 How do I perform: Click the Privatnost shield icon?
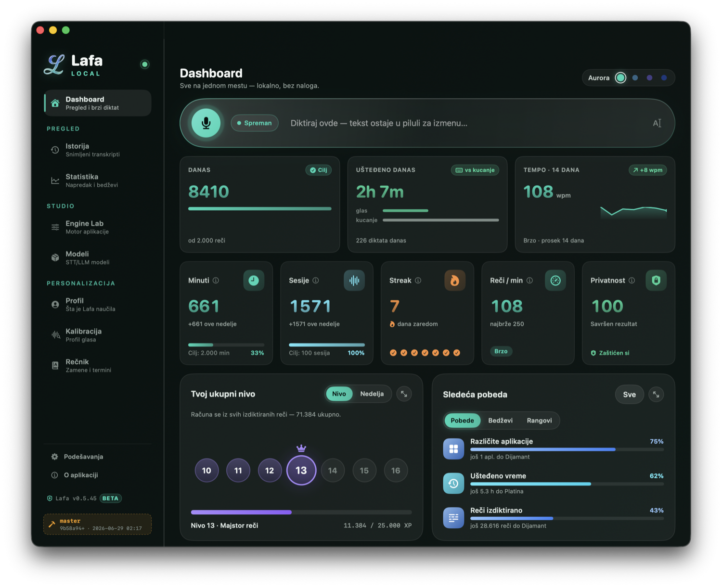click(x=656, y=281)
